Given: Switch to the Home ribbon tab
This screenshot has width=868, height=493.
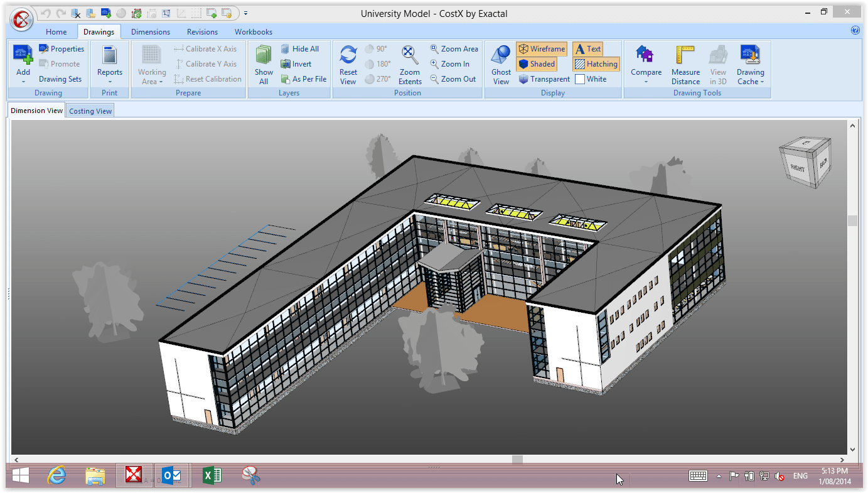Looking at the screenshot, I should [x=56, y=32].
